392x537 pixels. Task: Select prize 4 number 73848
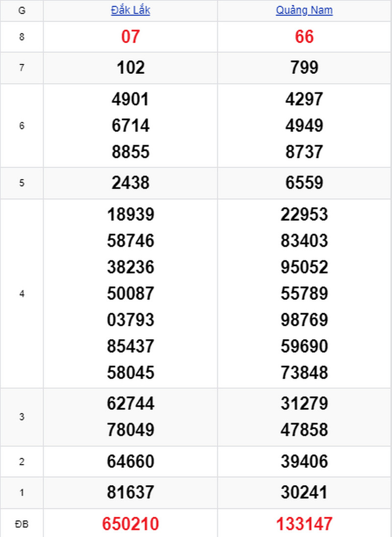pyautogui.click(x=304, y=372)
